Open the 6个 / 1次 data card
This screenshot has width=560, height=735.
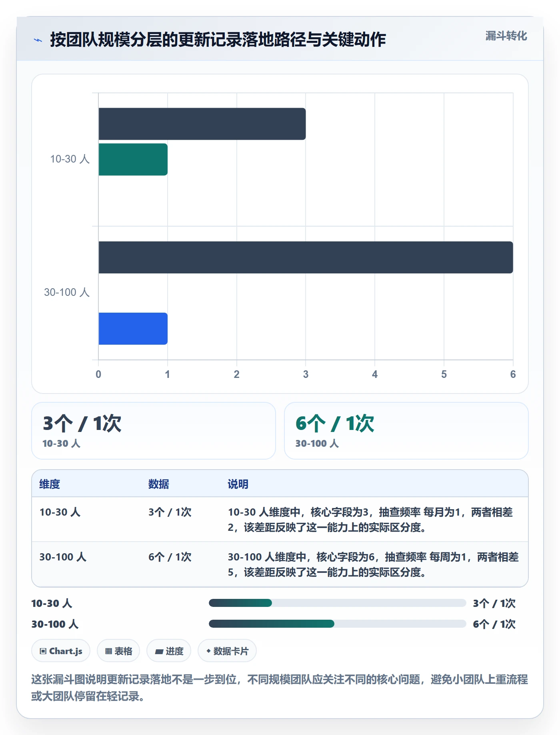pyautogui.click(x=406, y=431)
